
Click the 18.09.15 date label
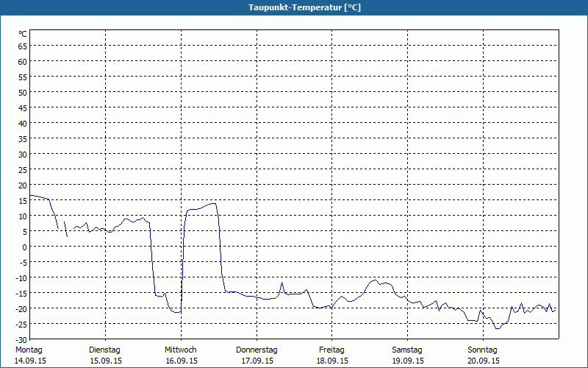[332, 361]
